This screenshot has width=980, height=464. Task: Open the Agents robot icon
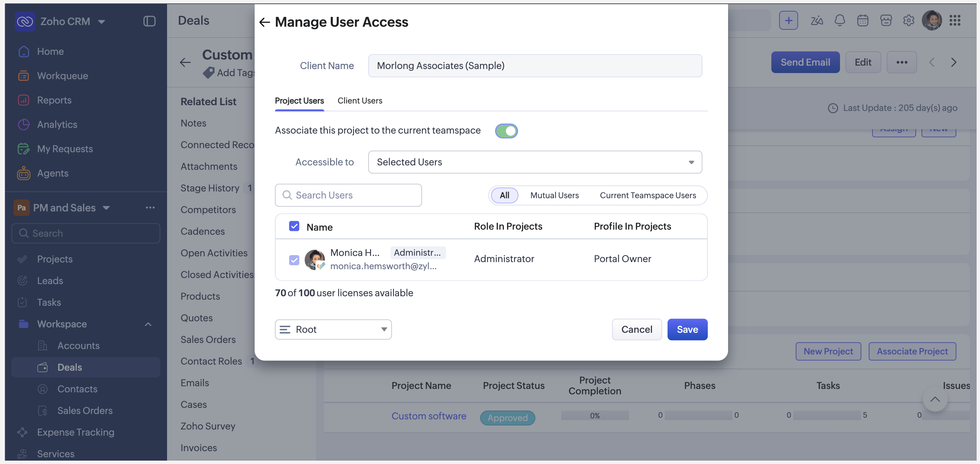pos(24,173)
